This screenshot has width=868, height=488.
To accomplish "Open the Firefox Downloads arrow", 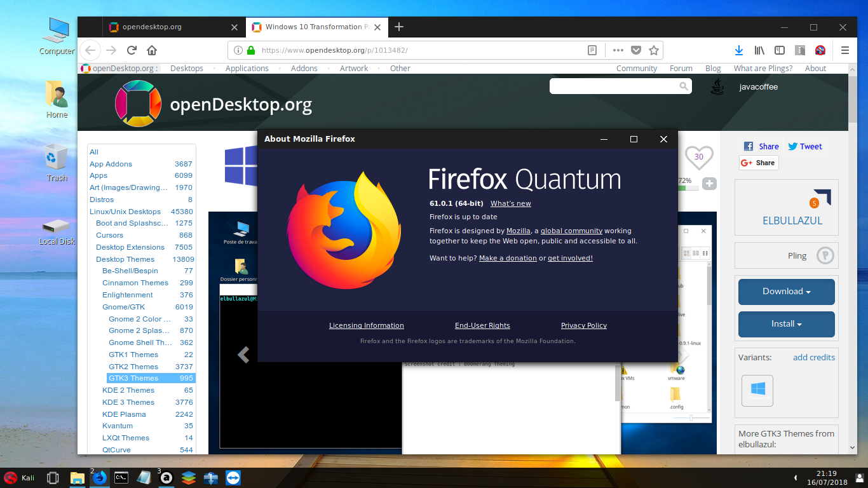I will 739,50.
